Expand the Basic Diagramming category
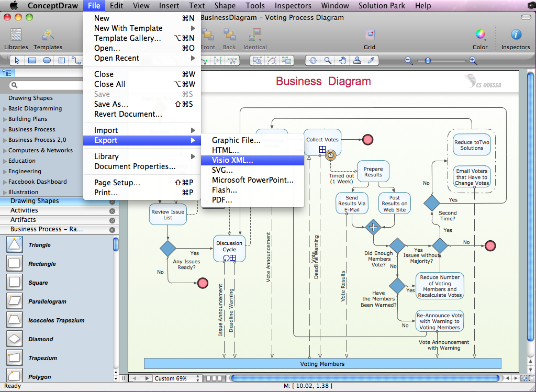The width and height of the screenshot is (536, 392). coord(5,109)
